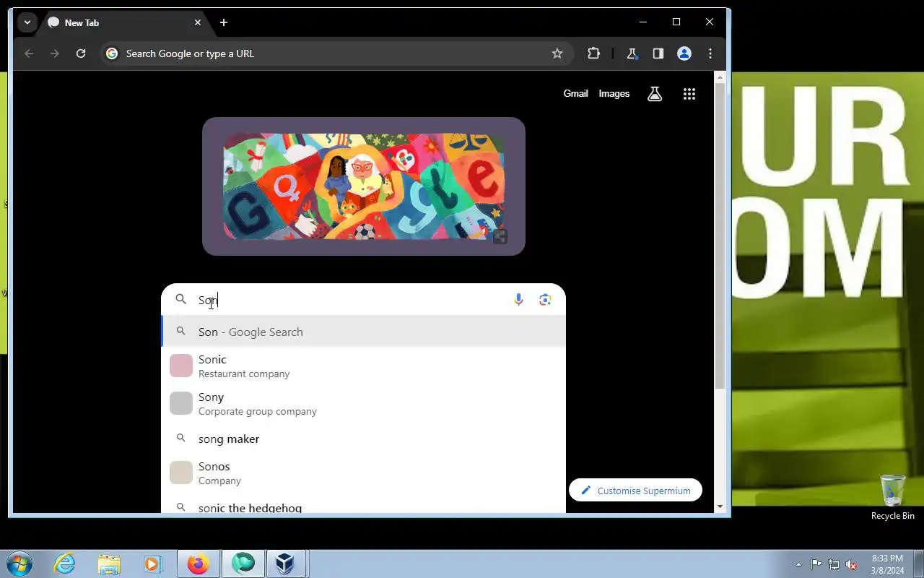Image resolution: width=924 pixels, height=578 pixels.
Task: Pick the 'song maker' suggestion
Action: coord(364,439)
